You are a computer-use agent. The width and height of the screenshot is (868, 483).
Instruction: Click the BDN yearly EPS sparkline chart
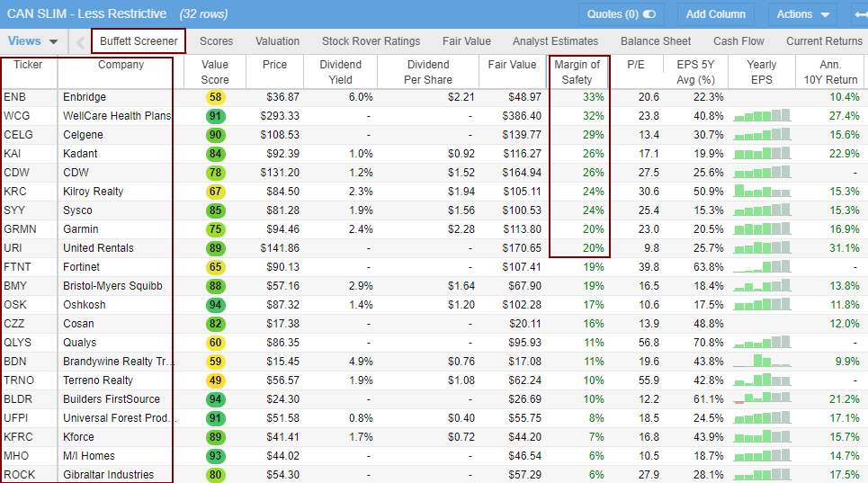tap(762, 361)
